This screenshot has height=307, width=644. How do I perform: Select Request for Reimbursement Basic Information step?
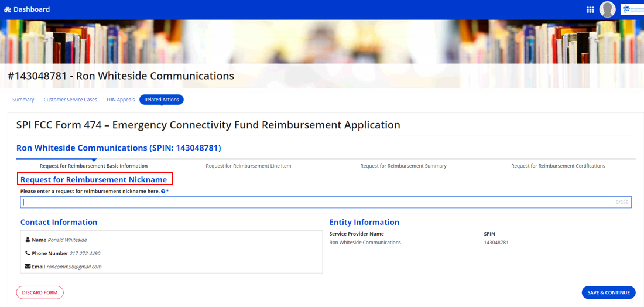tap(94, 166)
